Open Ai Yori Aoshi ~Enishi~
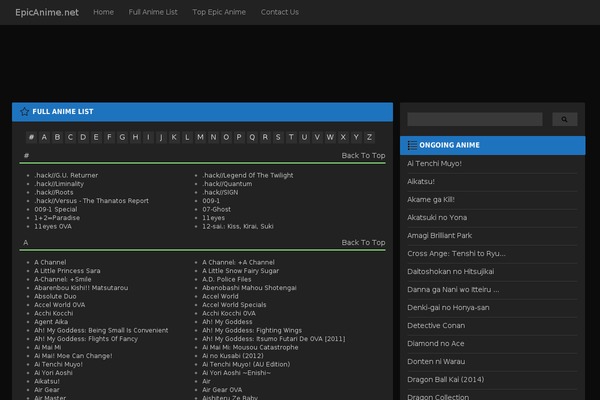This screenshot has width=600, height=400. click(236, 373)
